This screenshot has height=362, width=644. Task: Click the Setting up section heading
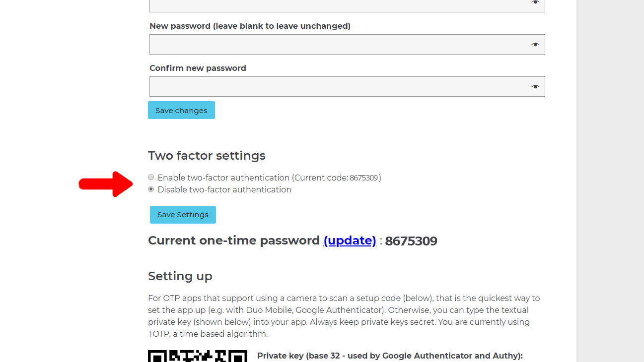point(180,276)
